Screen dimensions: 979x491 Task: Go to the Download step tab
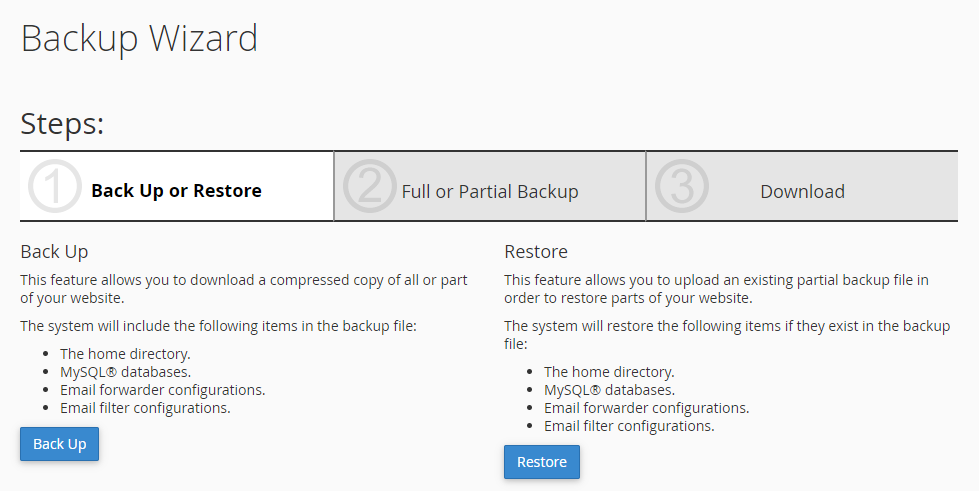(x=802, y=192)
